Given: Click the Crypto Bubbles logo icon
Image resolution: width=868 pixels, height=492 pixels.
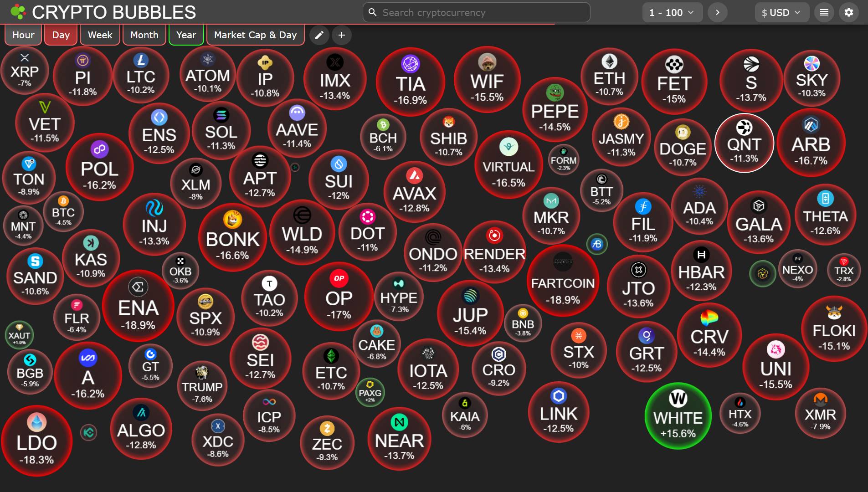Looking at the screenshot, I should point(18,12).
